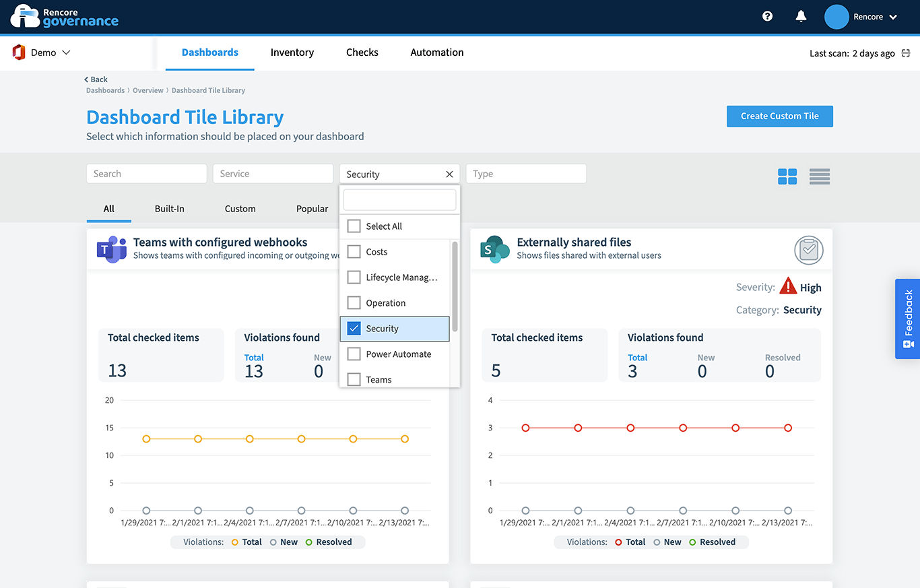Check the Power Automate checkbox
The image size is (920, 588).
coord(354,354)
